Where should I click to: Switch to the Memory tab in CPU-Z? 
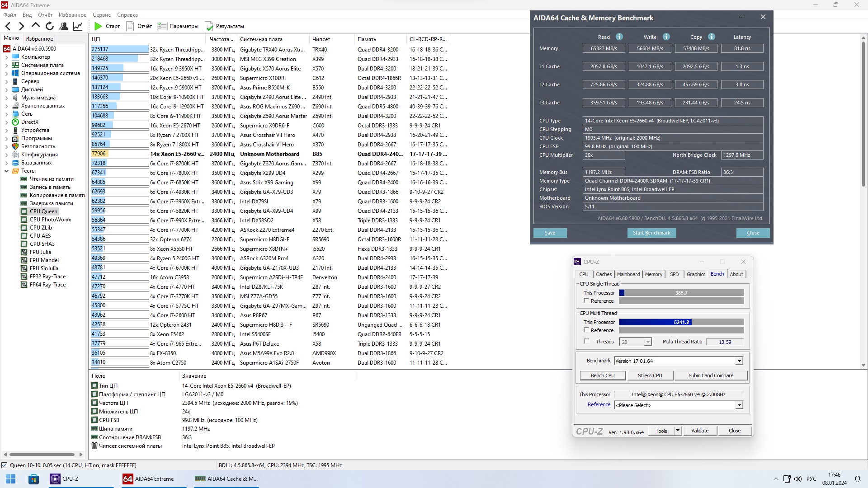coord(653,274)
